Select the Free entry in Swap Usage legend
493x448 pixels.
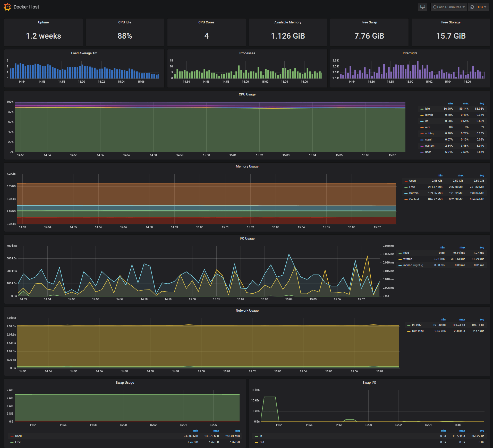point(18,442)
